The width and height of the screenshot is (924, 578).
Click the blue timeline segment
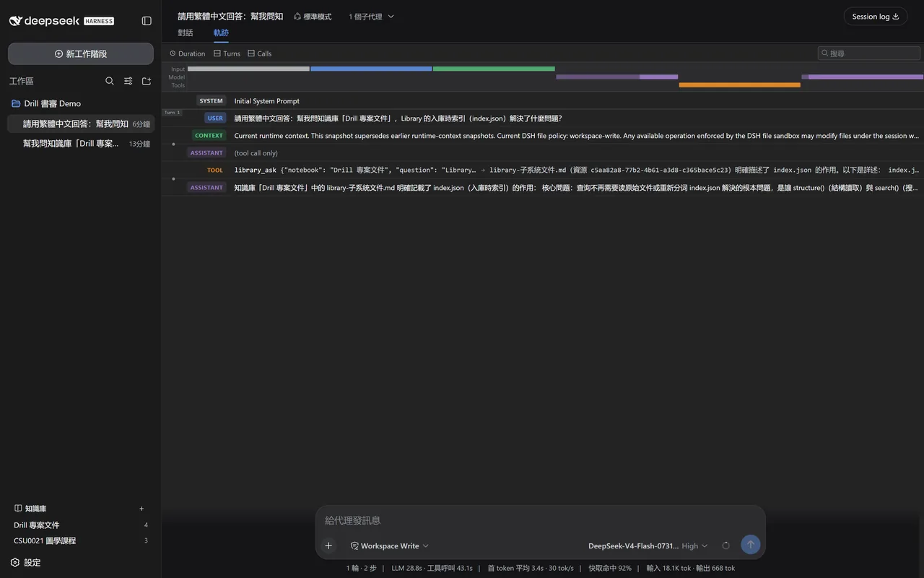[371, 69]
